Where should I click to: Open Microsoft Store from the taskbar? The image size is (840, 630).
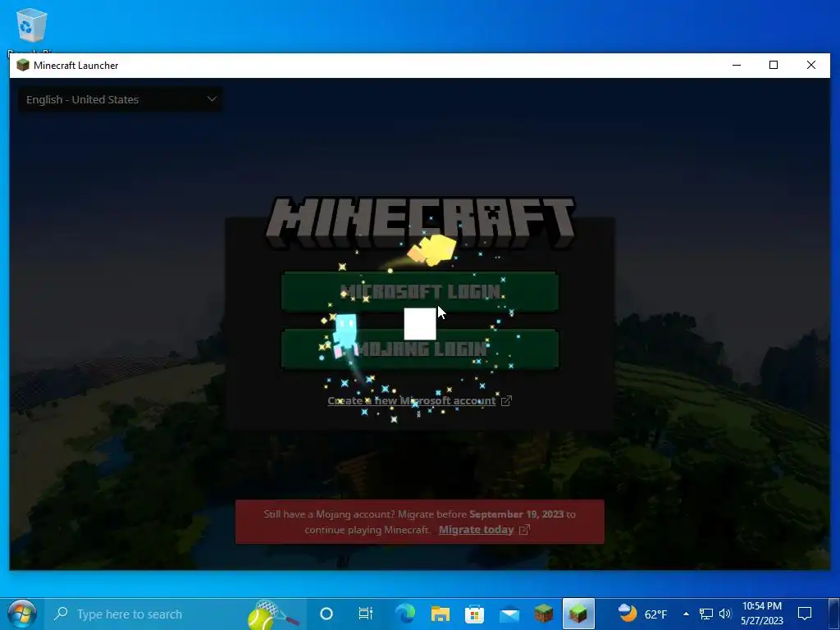(x=474, y=614)
